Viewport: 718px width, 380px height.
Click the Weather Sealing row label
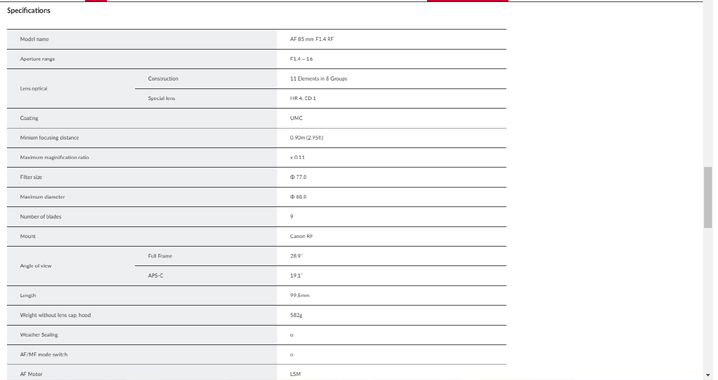(x=39, y=335)
